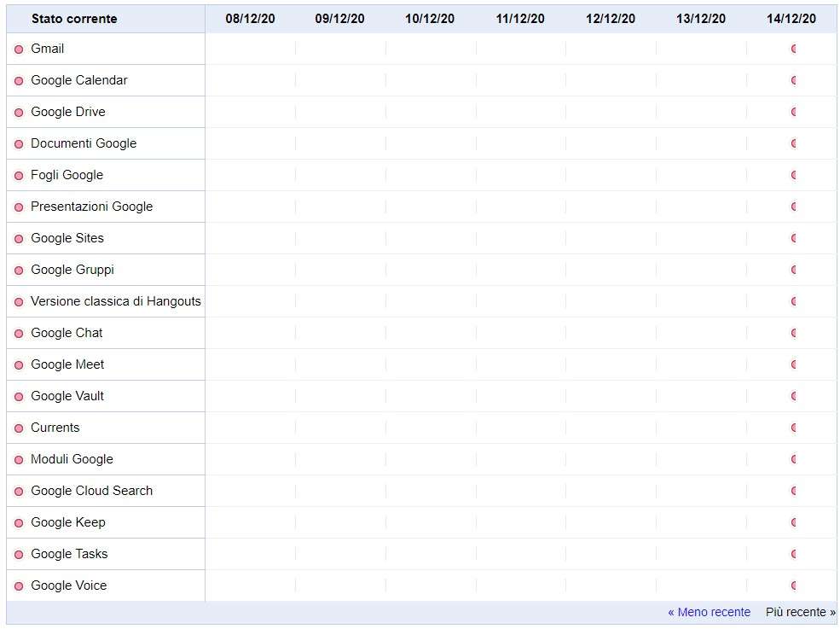Viewport: 840px width, 629px height.
Task: Click the Google Drive status indicator dot
Action: [x=19, y=113]
